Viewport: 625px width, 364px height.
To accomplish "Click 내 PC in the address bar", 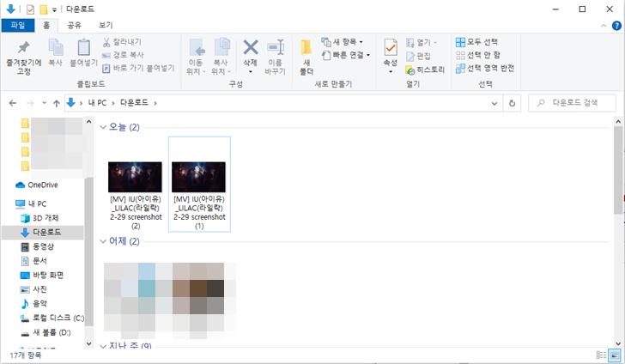I will pyautogui.click(x=97, y=103).
